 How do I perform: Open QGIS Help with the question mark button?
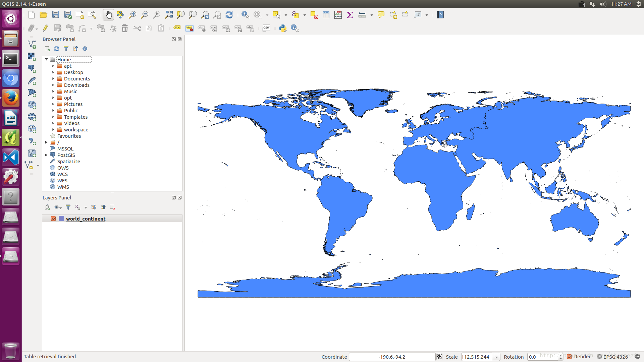click(x=440, y=15)
